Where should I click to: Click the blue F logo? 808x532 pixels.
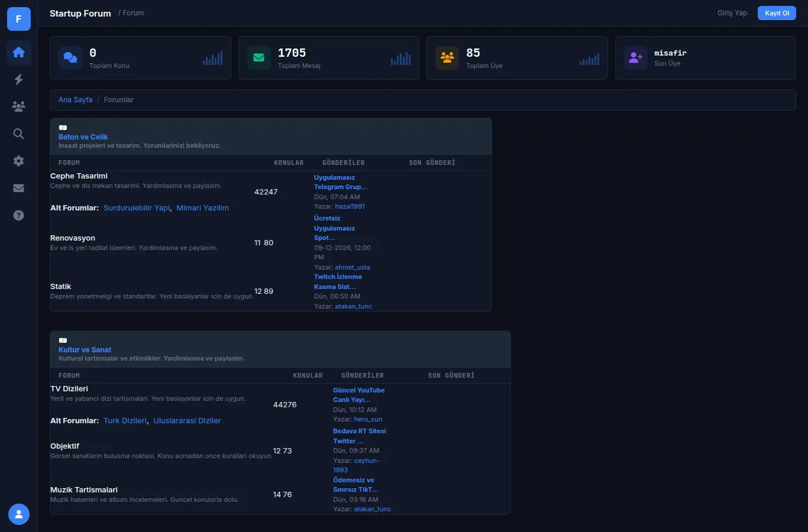18,19
